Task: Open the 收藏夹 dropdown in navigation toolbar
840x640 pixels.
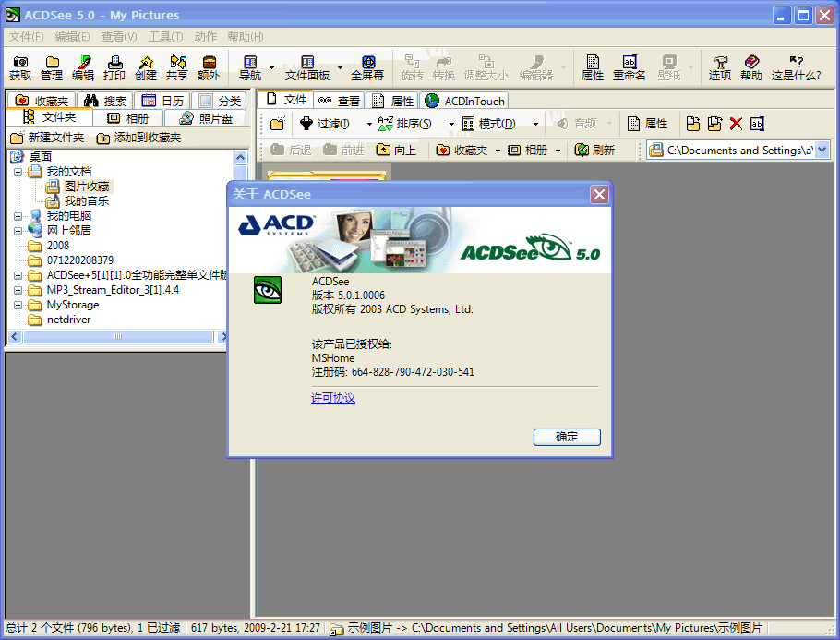Action: click(x=498, y=151)
